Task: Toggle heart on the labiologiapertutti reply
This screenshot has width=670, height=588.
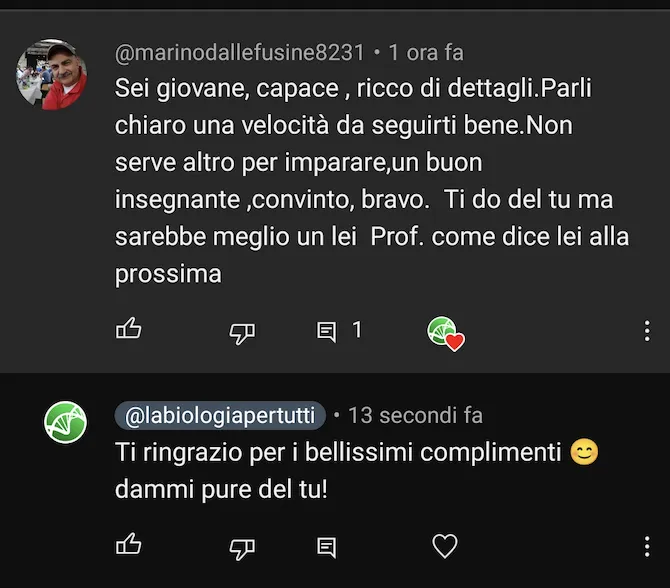Action: (445, 546)
